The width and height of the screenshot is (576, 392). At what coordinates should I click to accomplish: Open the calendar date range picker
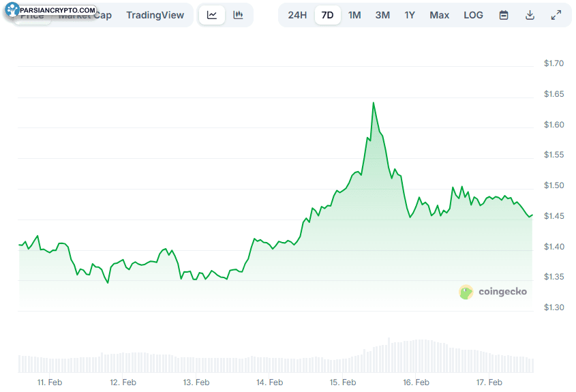point(504,15)
